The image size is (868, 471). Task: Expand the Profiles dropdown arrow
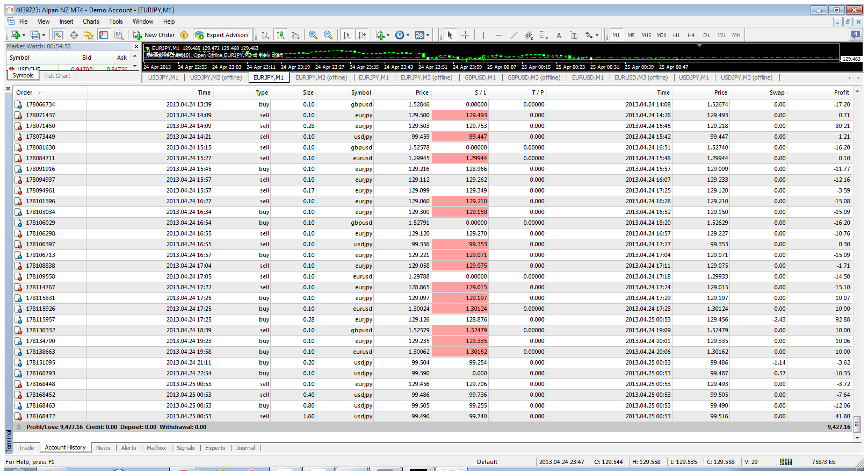click(44, 35)
